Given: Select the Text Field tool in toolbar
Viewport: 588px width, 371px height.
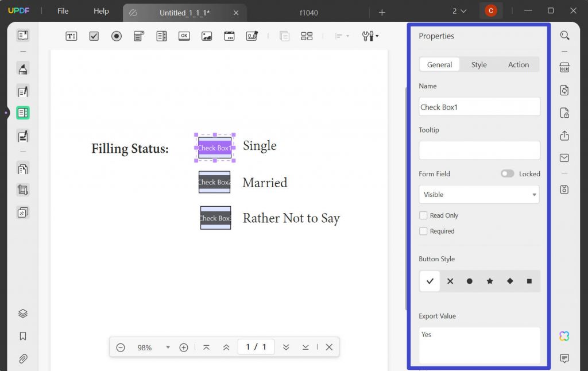Looking at the screenshot, I should (x=71, y=36).
